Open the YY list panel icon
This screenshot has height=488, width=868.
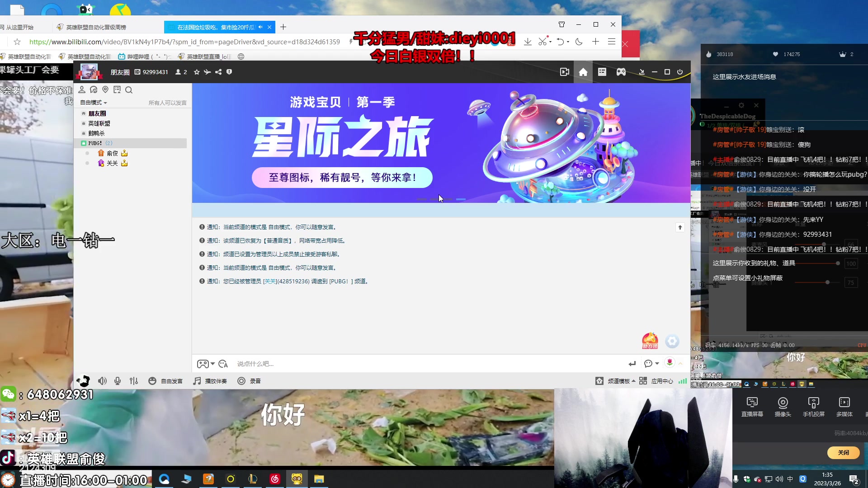tap(602, 72)
